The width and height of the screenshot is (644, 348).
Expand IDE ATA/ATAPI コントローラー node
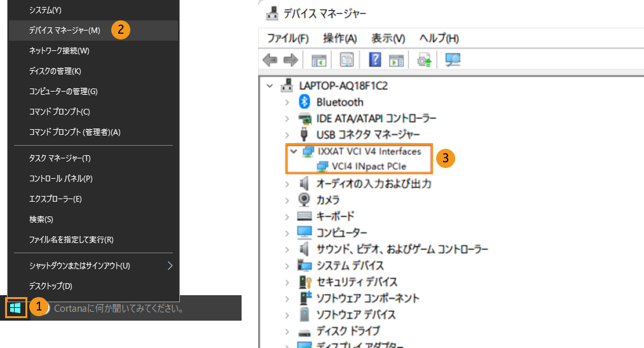(x=287, y=119)
